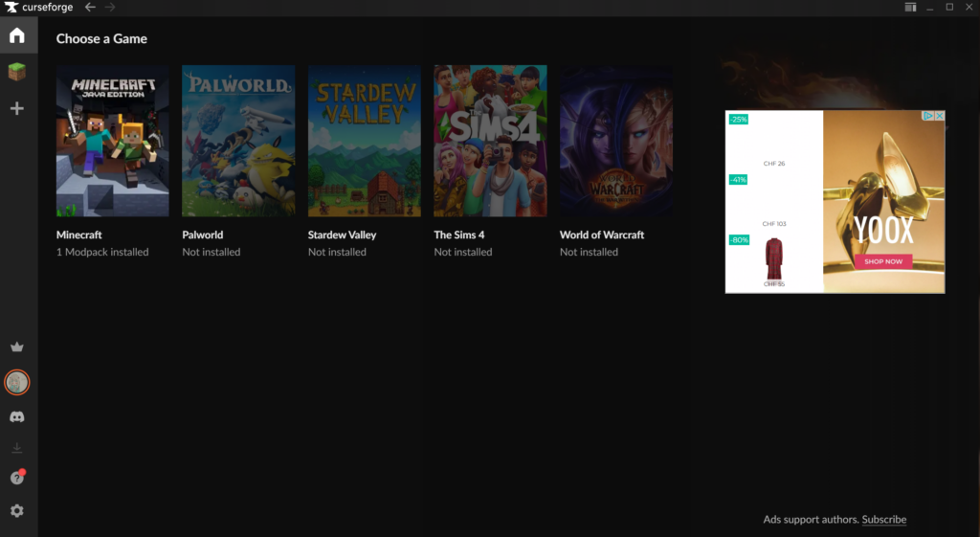Image resolution: width=980 pixels, height=537 pixels.
Task: Toggle the sidebar layout icon in title bar
Action: click(909, 8)
